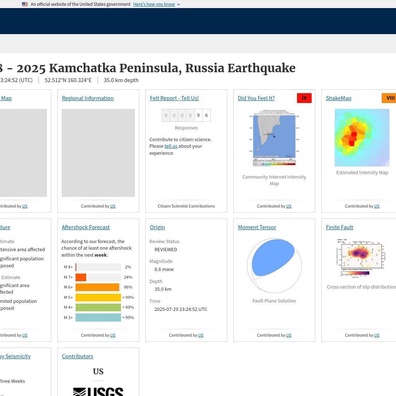Screen dimensions: 396x396
Task: Click the USGS logo in Contributors card
Action: [x=98, y=391]
